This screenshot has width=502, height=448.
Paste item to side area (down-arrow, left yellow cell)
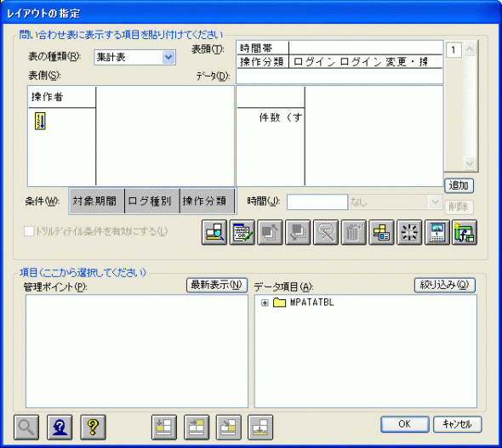(x=164, y=428)
